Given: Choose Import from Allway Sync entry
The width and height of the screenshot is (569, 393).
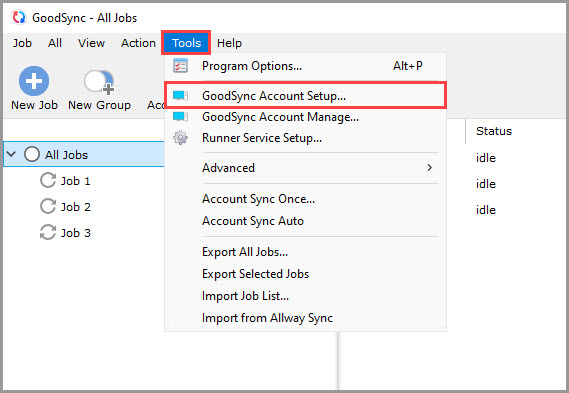Looking at the screenshot, I should (305, 318).
